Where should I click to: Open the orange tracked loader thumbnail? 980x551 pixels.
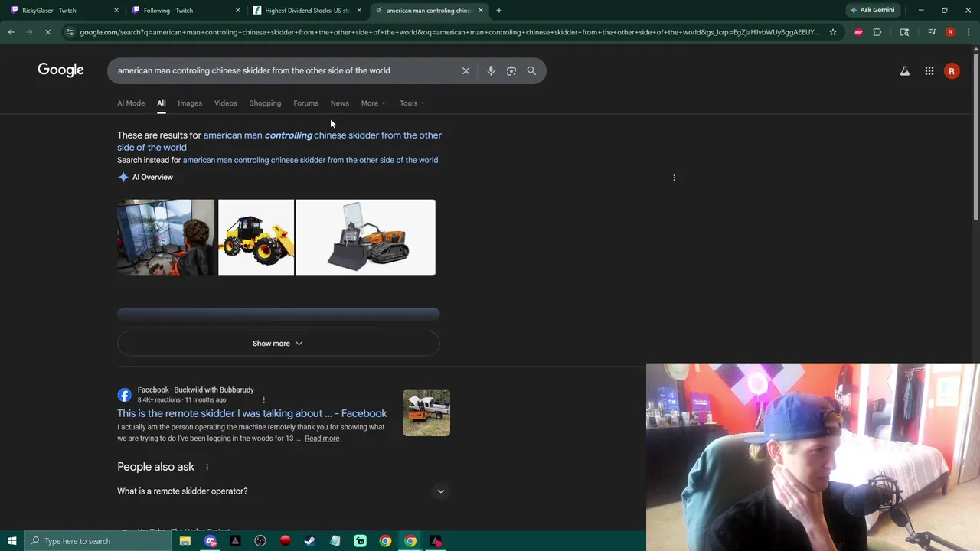tap(365, 237)
